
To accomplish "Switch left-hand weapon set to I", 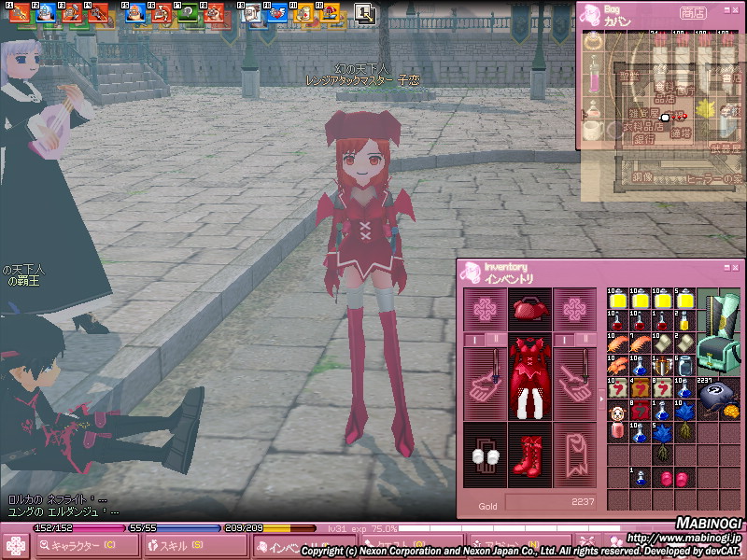I will click(x=474, y=340).
